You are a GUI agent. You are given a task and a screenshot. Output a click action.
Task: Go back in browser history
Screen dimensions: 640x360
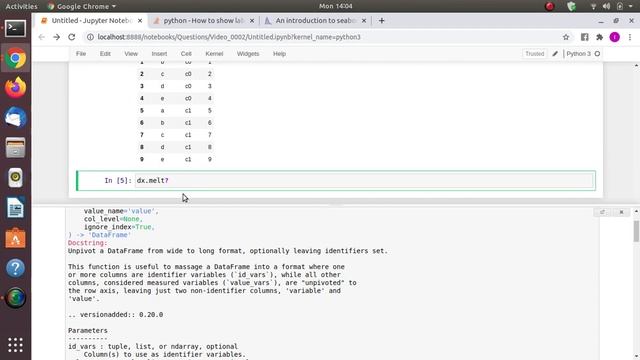tap(42, 37)
